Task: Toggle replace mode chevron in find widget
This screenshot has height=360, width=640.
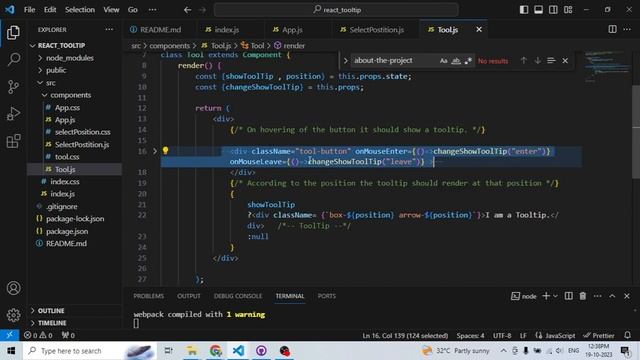Action: (x=345, y=61)
